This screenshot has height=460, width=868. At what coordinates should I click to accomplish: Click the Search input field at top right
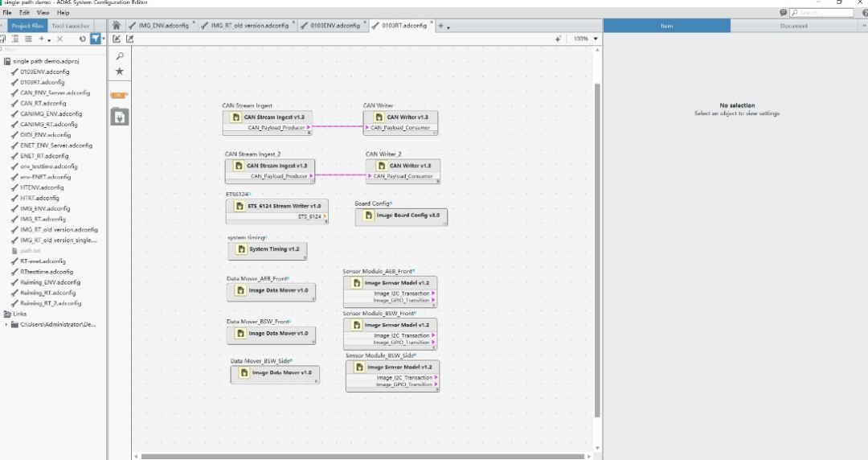pos(820,13)
